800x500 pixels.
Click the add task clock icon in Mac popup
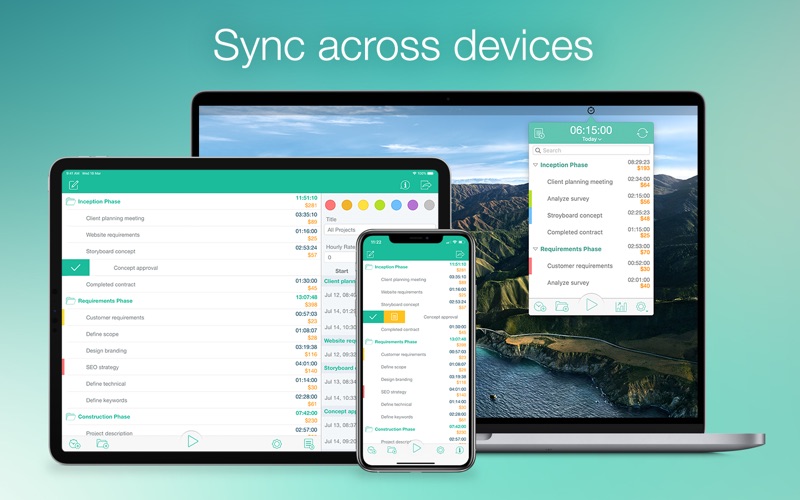540,307
